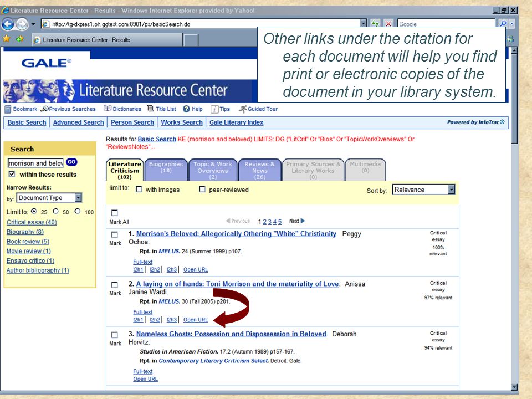This screenshot has width=532, height=399.
Task: Click the magnifier search icon
Action: (503, 24)
